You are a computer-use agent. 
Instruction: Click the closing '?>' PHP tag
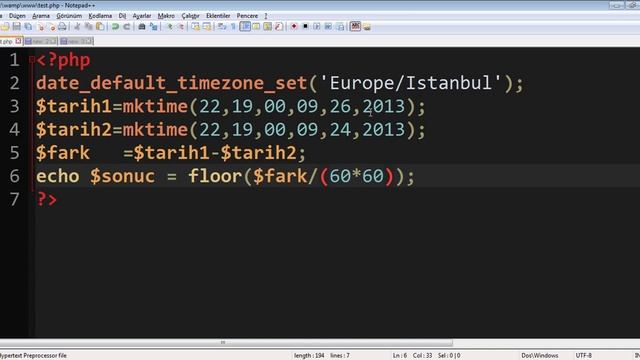(x=47, y=200)
